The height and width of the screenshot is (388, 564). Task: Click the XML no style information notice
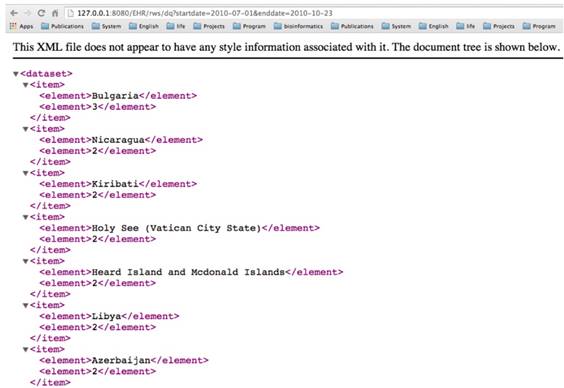286,47
